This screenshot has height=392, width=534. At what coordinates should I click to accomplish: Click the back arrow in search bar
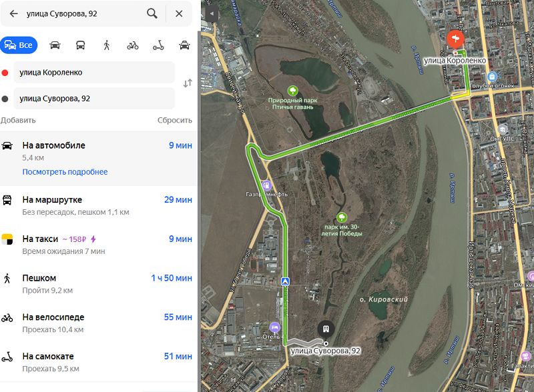pyautogui.click(x=13, y=13)
